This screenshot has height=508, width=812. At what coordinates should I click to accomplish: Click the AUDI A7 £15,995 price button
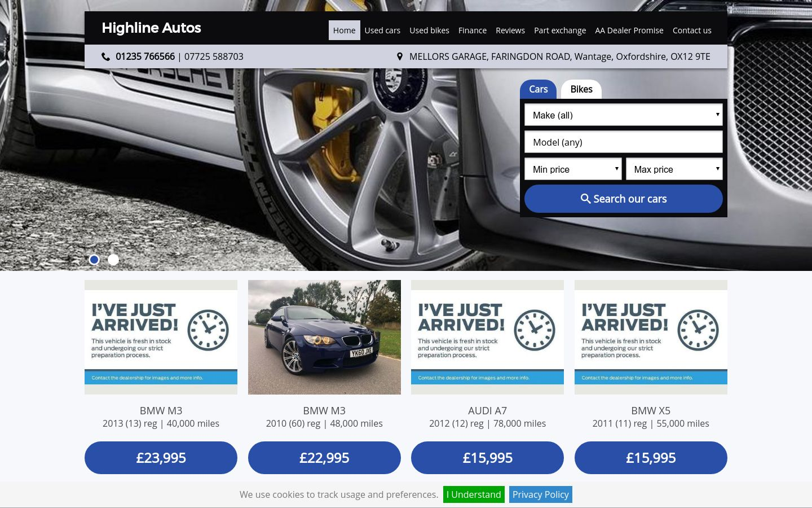tap(487, 458)
